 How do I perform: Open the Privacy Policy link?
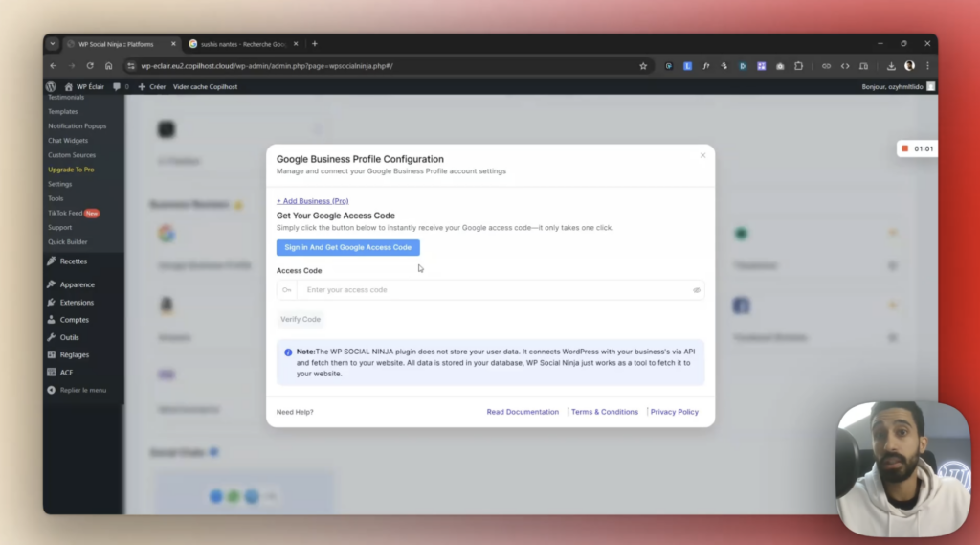click(674, 412)
